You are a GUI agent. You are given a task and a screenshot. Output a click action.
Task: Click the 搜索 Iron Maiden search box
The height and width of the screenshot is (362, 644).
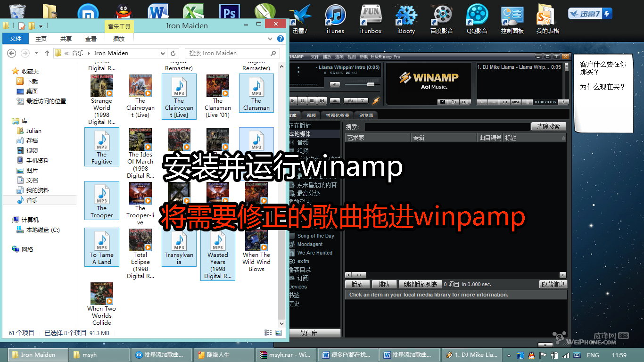[x=232, y=53]
